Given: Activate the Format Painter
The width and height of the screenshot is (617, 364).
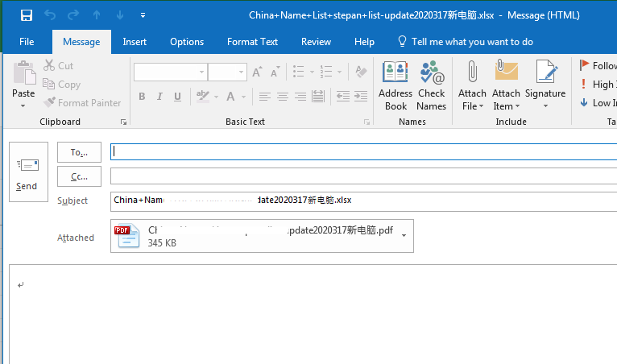Looking at the screenshot, I should click(82, 103).
